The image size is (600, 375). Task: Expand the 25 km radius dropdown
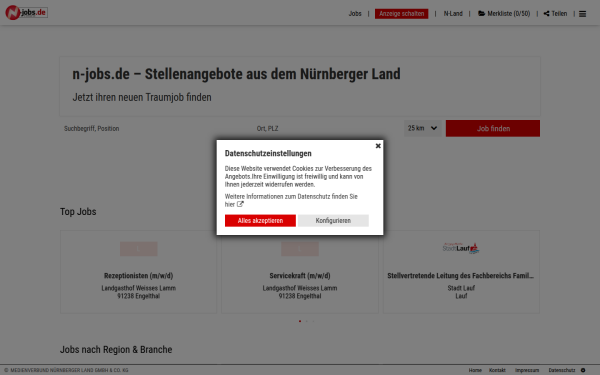point(422,129)
